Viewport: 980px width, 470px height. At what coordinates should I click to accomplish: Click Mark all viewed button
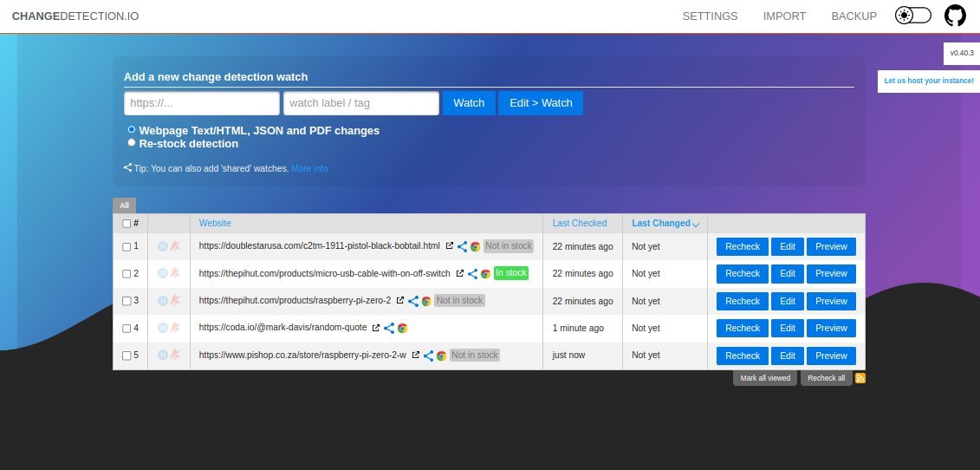[765, 378]
